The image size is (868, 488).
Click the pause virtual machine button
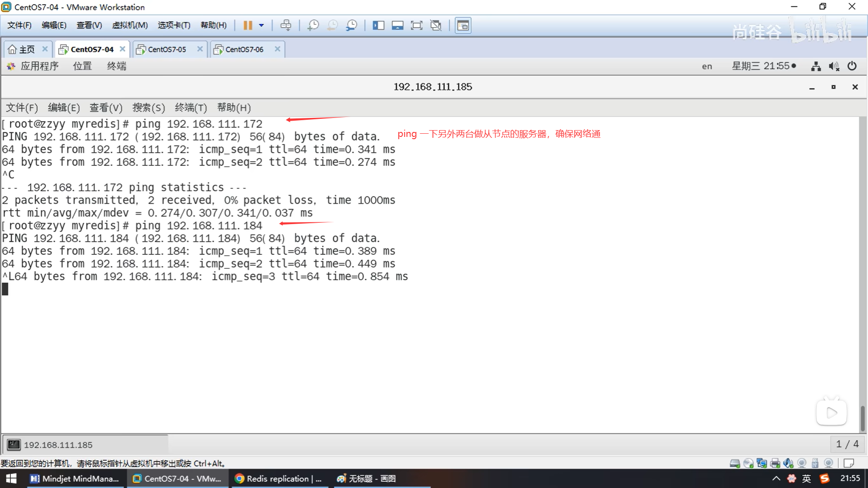coord(247,25)
